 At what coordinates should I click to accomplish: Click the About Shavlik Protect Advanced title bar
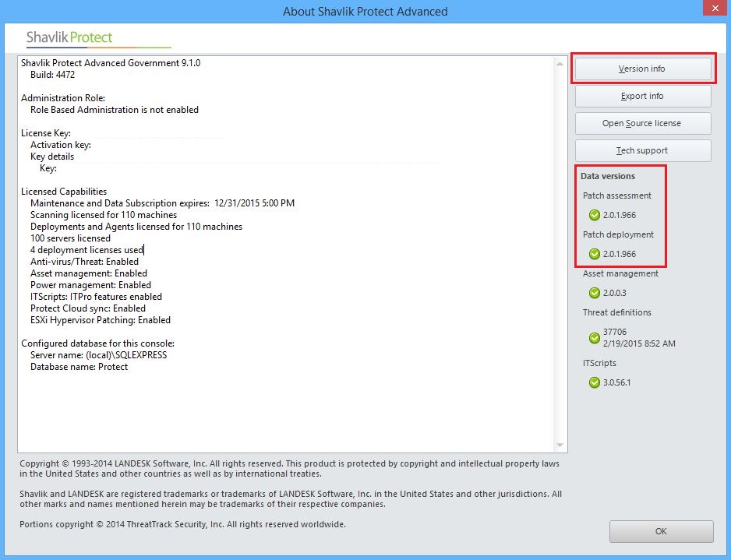(x=365, y=12)
